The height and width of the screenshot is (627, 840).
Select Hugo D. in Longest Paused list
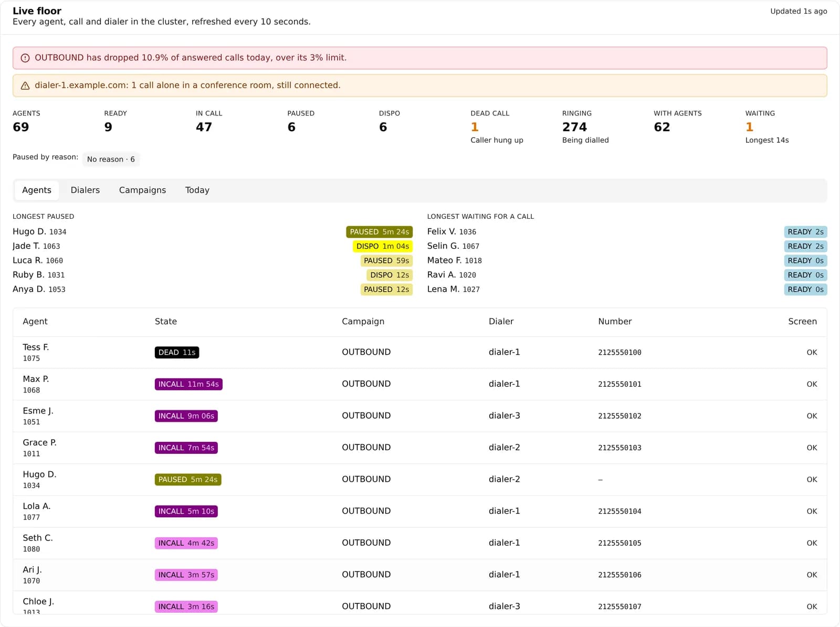(x=39, y=231)
